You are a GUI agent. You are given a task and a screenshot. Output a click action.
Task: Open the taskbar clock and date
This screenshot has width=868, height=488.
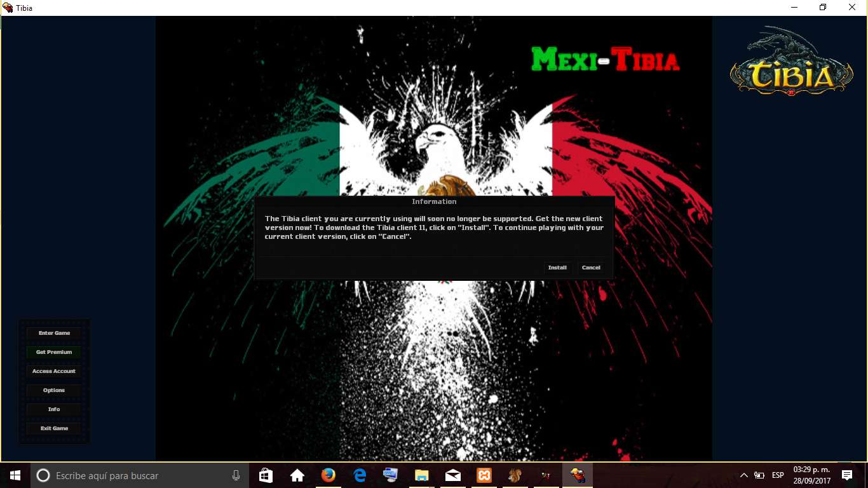coord(811,475)
